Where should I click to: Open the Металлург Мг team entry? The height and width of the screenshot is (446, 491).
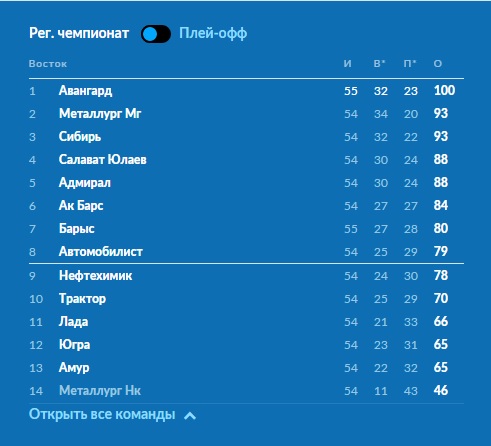pos(100,114)
